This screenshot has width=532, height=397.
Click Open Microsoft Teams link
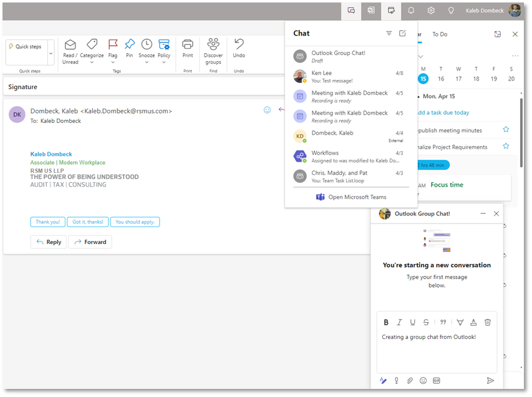(351, 197)
